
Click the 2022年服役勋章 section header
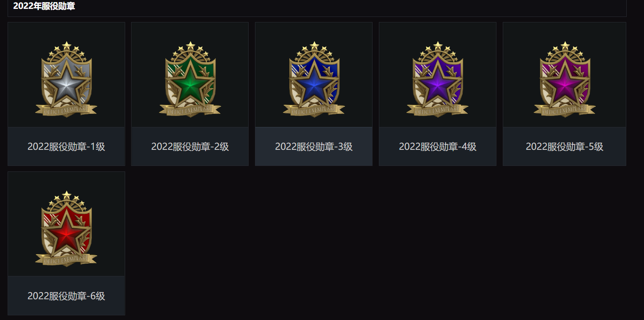(44, 6)
